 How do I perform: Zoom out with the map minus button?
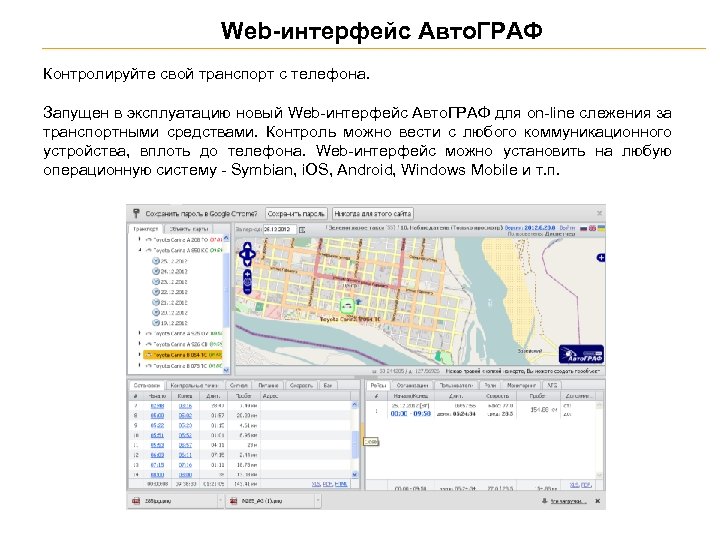click(248, 290)
